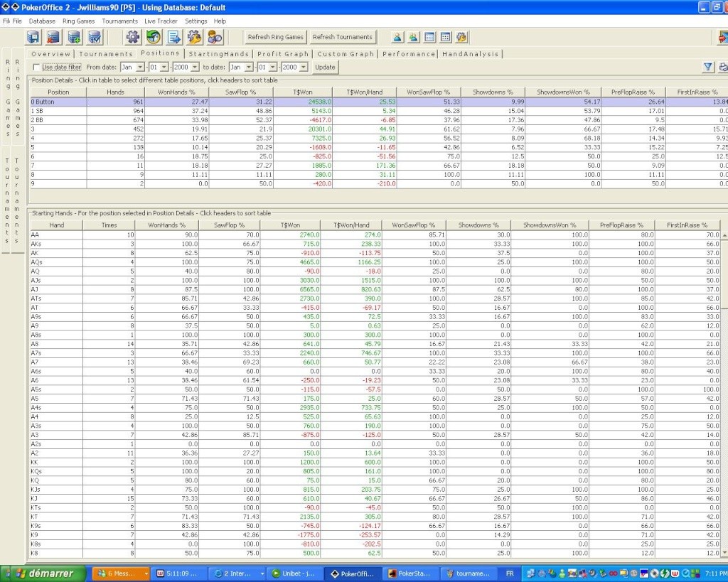Switch to the Performance tab
Image resolution: width=728 pixels, height=582 pixels.
[409, 54]
